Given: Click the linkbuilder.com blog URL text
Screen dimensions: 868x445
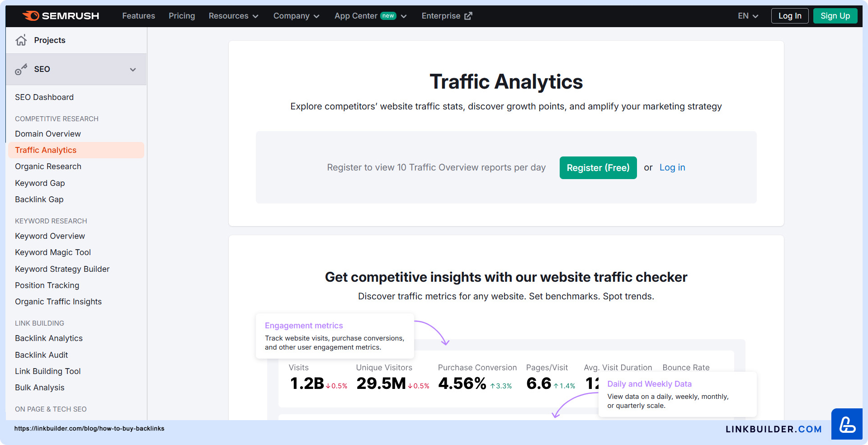Looking at the screenshot, I should pyautogui.click(x=89, y=429).
